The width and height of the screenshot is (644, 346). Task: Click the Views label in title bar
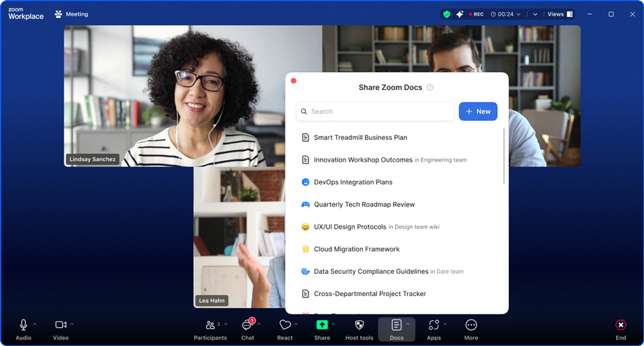click(x=555, y=14)
